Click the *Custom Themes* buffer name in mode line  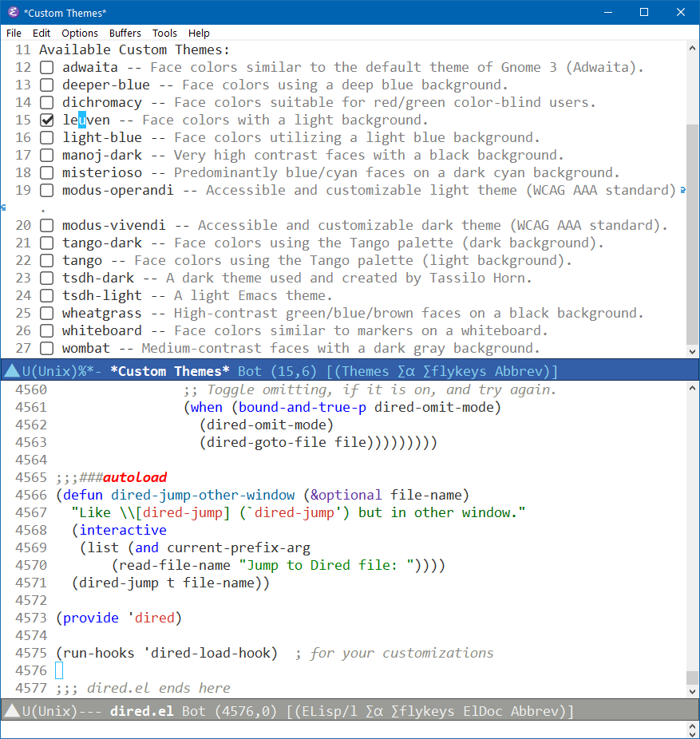tap(170, 371)
